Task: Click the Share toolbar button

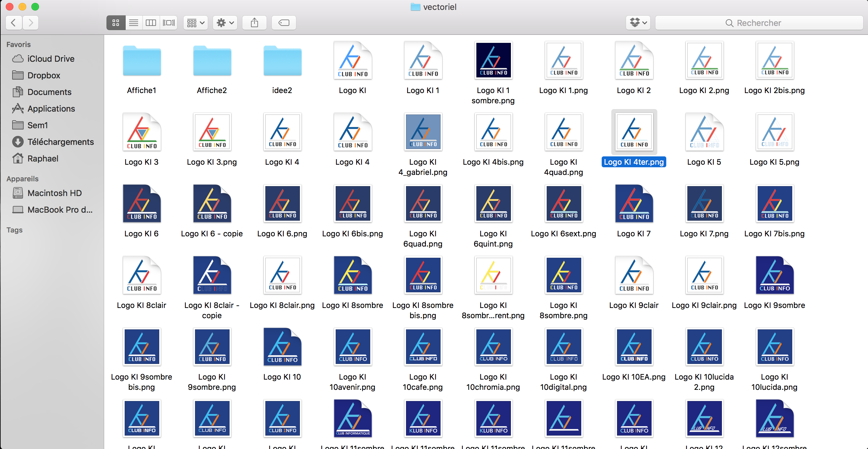Action: coord(254,23)
